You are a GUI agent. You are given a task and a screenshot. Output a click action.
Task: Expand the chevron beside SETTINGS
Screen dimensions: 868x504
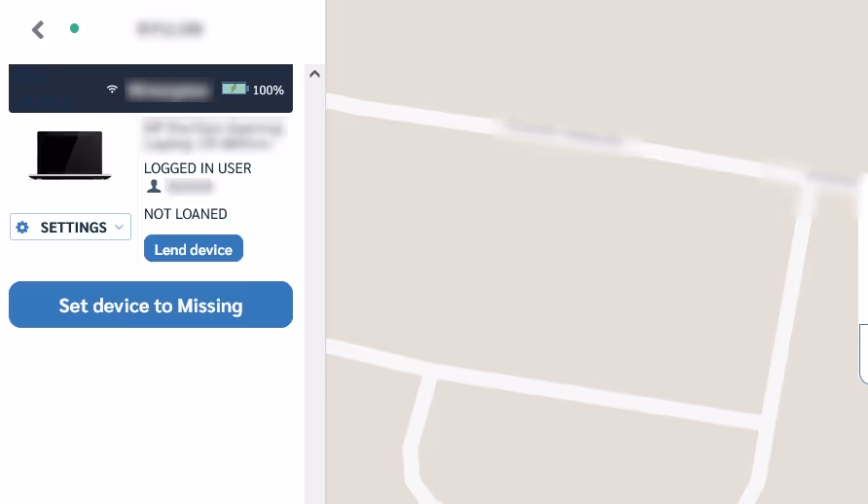point(119,227)
